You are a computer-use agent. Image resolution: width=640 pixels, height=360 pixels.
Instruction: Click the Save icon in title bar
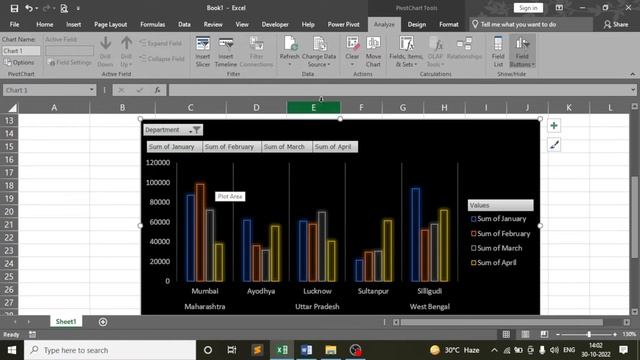(x=14, y=8)
